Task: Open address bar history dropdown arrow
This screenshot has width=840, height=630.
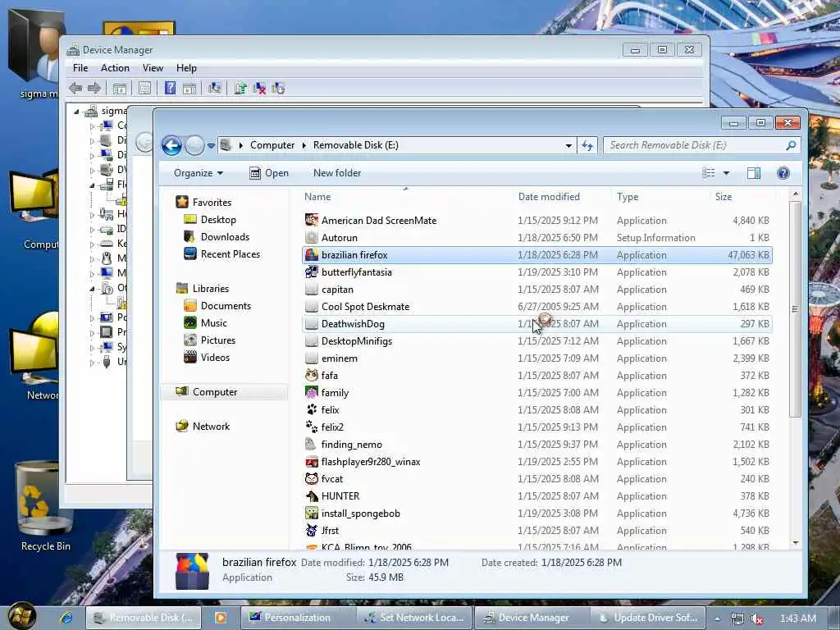Action: pos(568,146)
